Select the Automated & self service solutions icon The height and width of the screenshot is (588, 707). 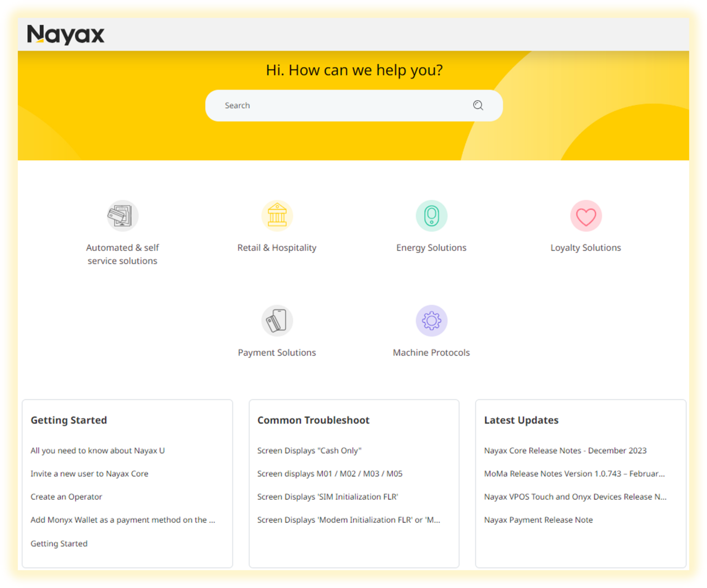pos(122,215)
